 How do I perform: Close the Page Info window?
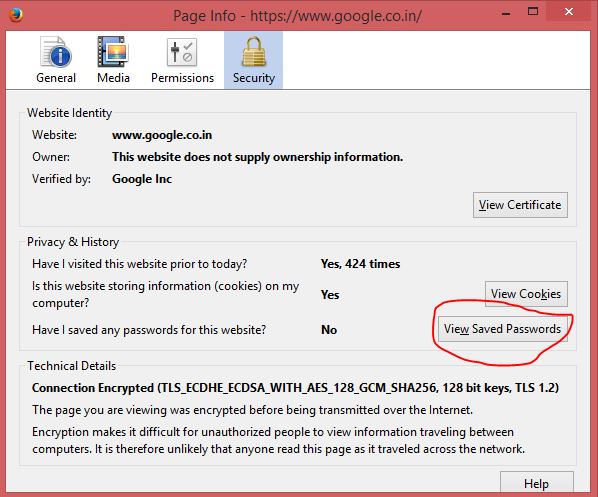(x=569, y=12)
